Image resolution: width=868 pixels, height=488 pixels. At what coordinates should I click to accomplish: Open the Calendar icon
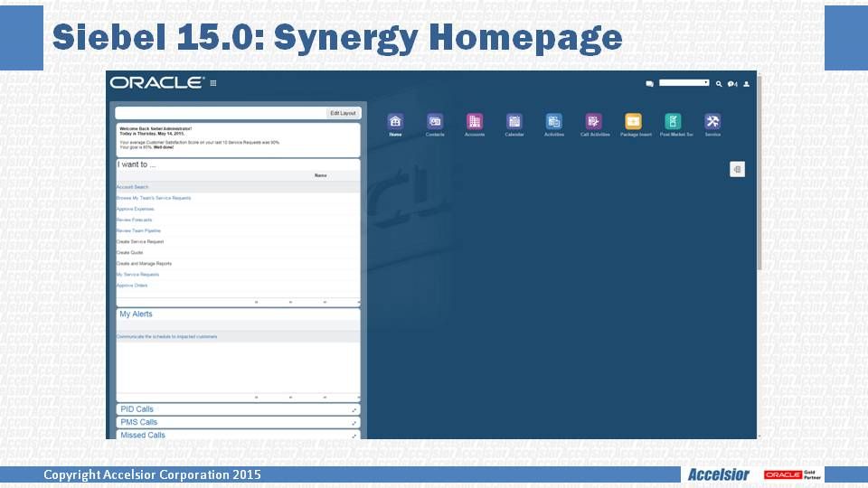514,122
